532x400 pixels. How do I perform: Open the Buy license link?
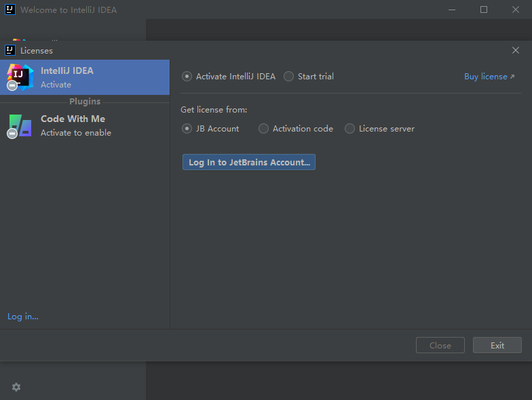pos(489,77)
